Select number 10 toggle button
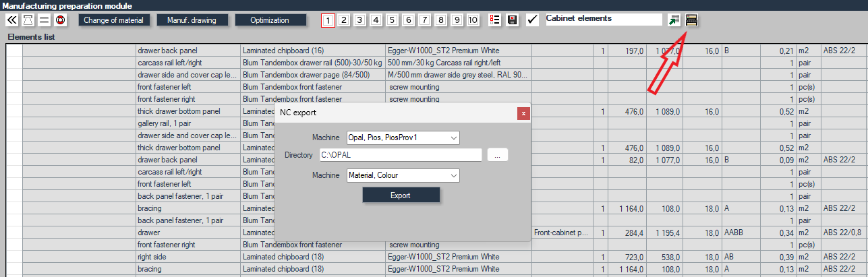Screen dimensions: 868x277 [x=473, y=20]
